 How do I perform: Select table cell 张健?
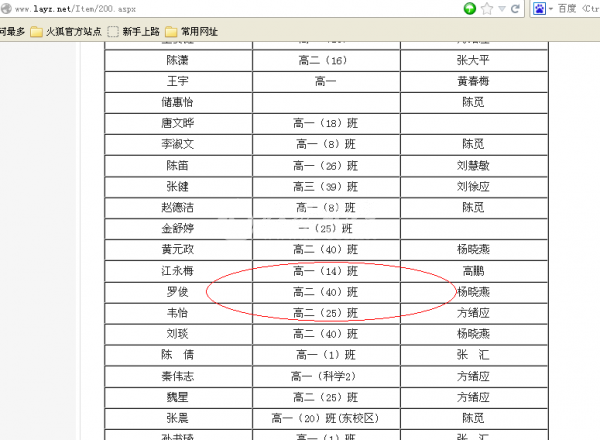pos(178,186)
